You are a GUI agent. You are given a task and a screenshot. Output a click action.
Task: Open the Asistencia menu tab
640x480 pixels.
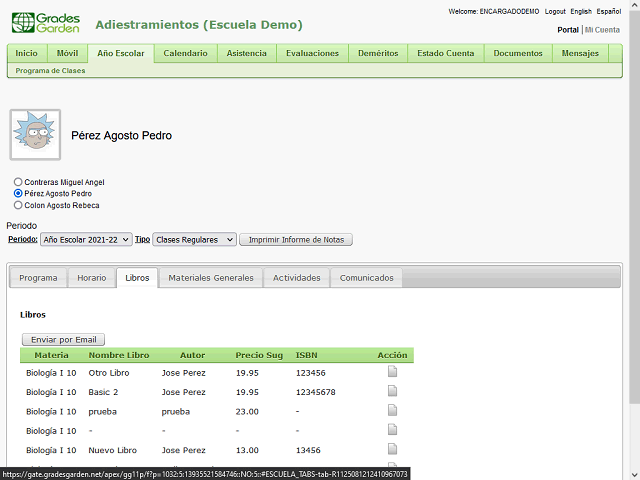[x=247, y=53]
